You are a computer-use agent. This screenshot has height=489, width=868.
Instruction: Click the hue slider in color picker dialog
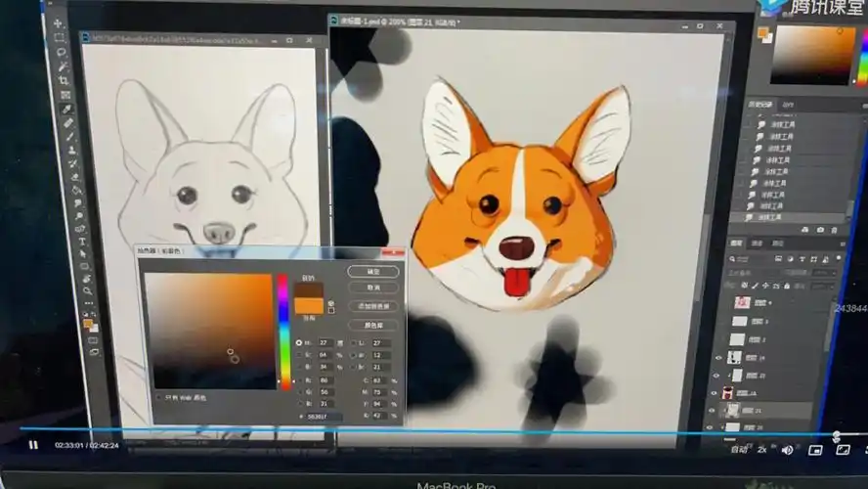point(283,332)
